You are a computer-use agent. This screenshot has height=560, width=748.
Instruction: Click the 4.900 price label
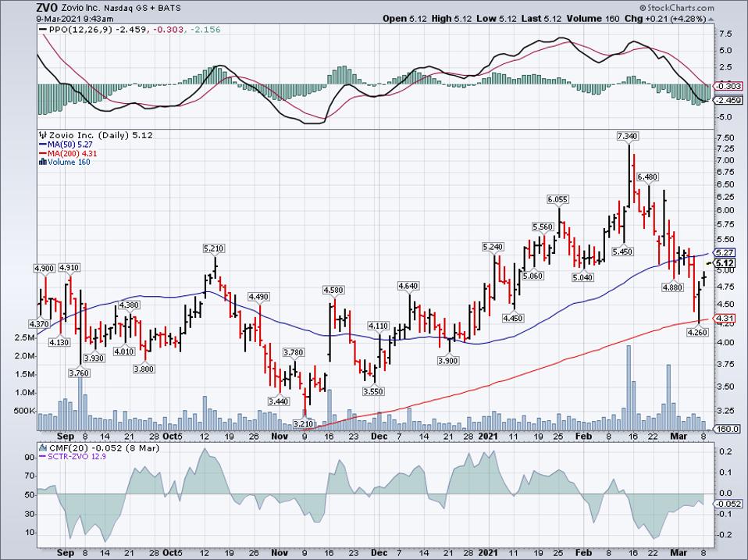click(45, 269)
